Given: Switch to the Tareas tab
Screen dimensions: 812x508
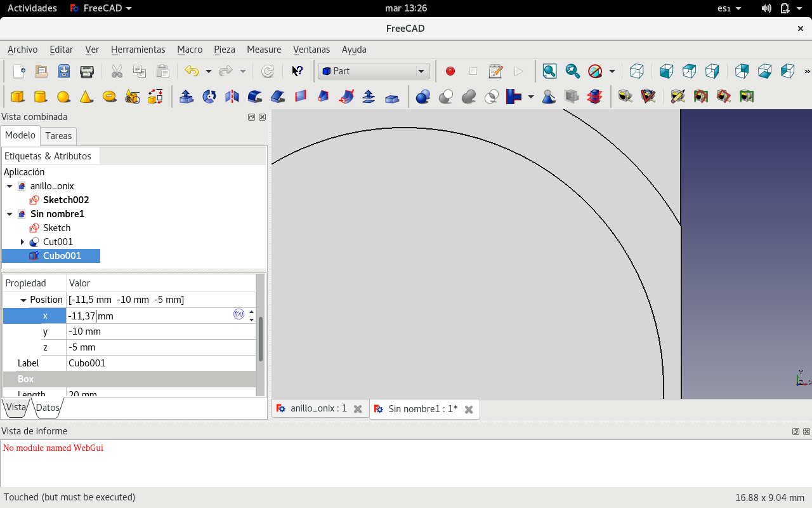Looking at the screenshot, I should pyautogui.click(x=58, y=136).
